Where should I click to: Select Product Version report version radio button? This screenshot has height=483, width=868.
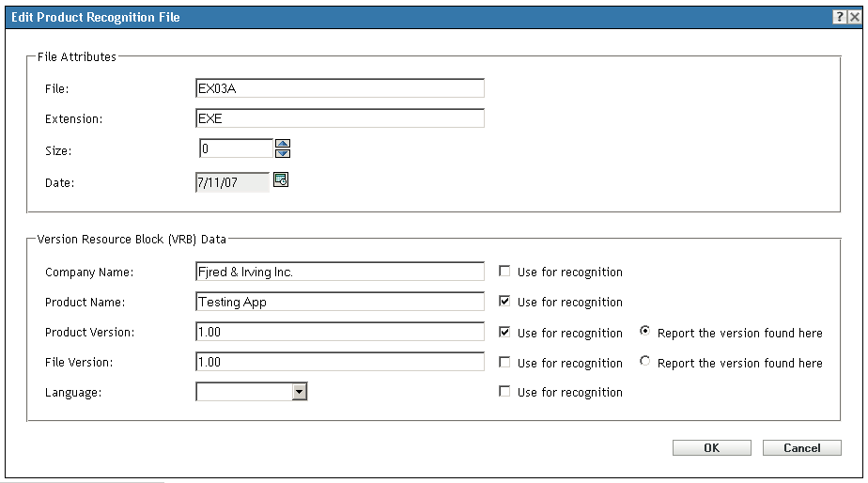pos(644,332)
